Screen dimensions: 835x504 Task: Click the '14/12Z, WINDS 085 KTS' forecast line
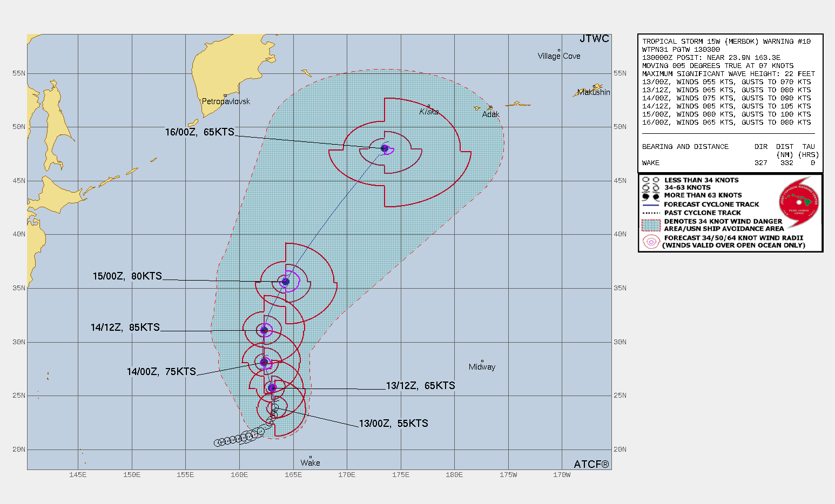point(726,106)
